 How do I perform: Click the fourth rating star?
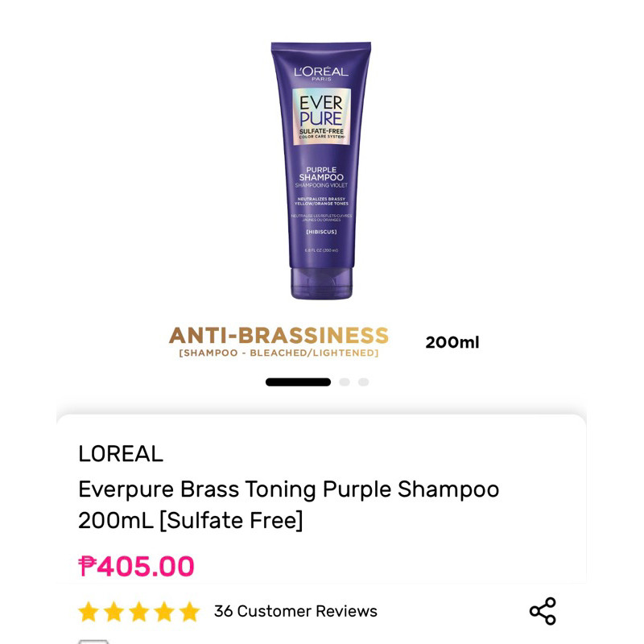[164, 612]
